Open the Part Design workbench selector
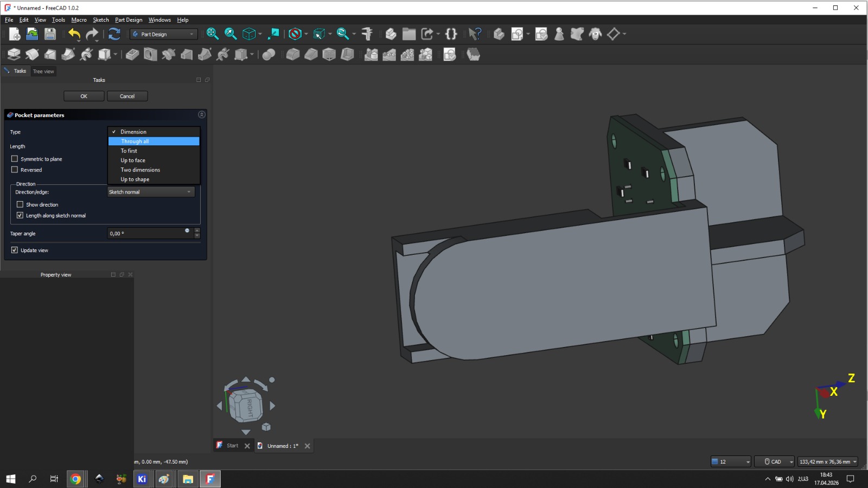 tap(163, 34)
